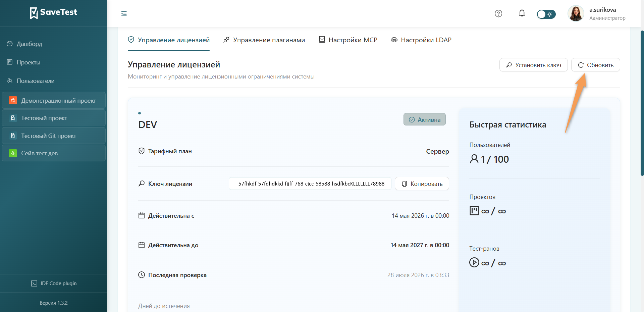Click the date 14 мая 2027 г. в 00:00
Viewport: 644px width, 312px height.
[x=420, y=245]
